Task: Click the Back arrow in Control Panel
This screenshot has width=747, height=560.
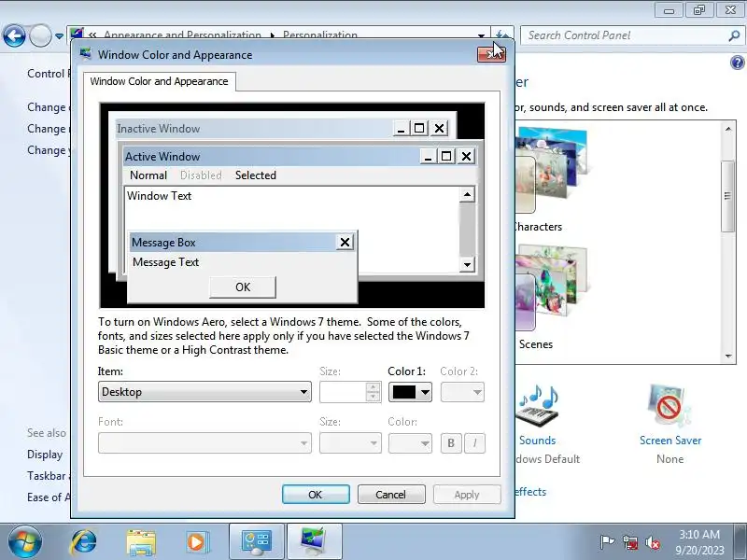Action: (x=14, y=35)
